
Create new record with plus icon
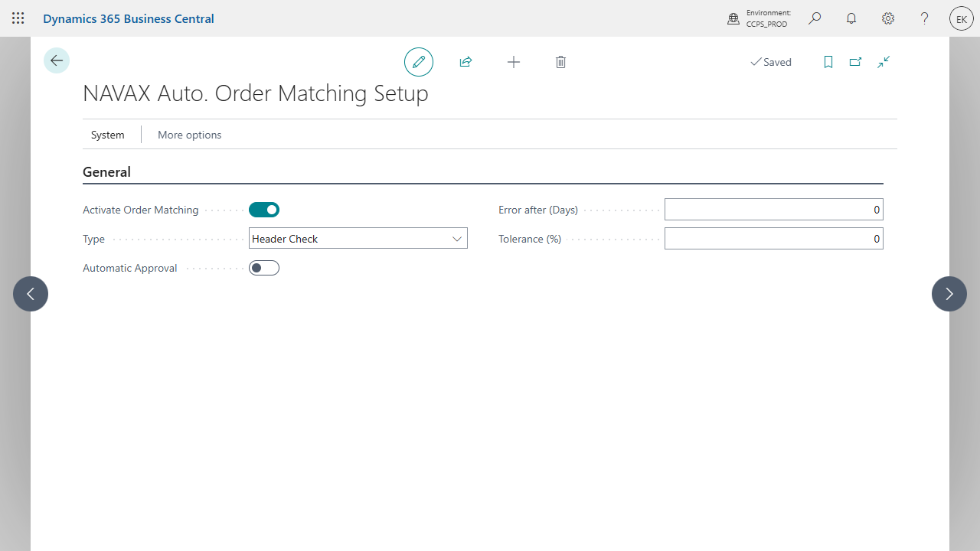click(x=514, y=62)
